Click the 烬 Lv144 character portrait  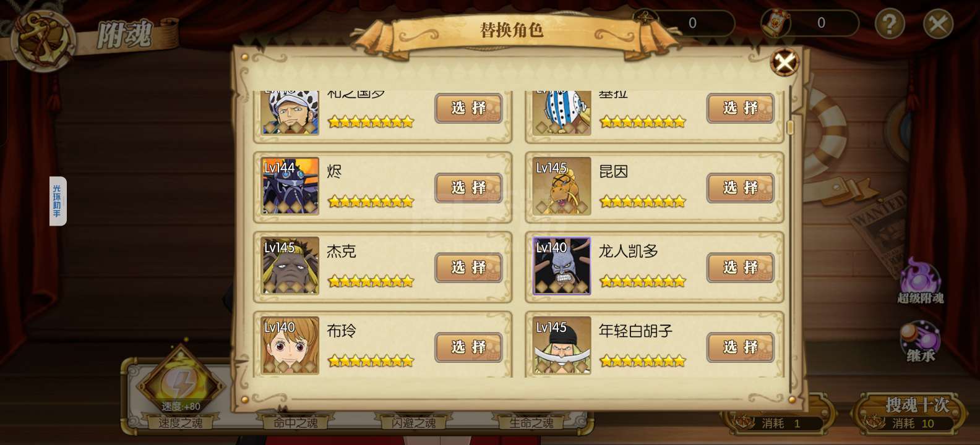click(290, 186)
